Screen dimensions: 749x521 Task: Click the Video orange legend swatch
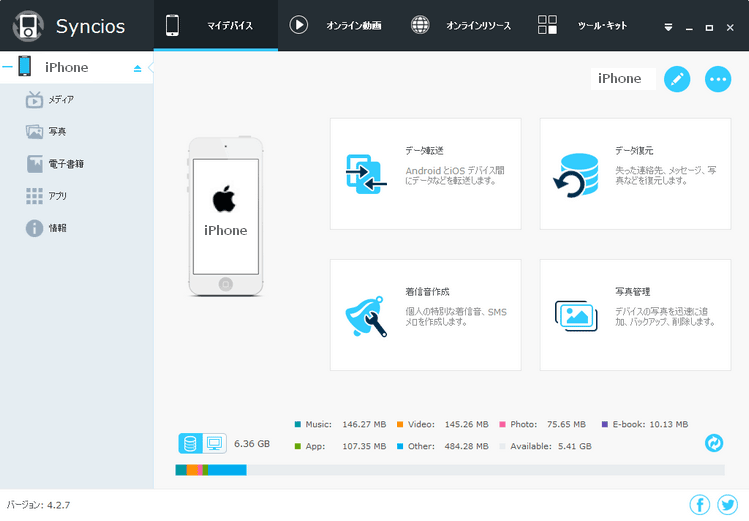point(400,424)
